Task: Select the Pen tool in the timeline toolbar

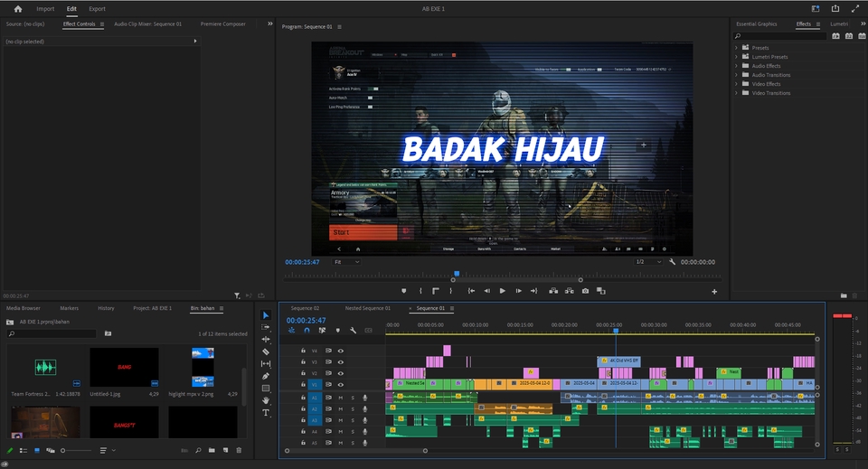Action: [x=266, y=376]
